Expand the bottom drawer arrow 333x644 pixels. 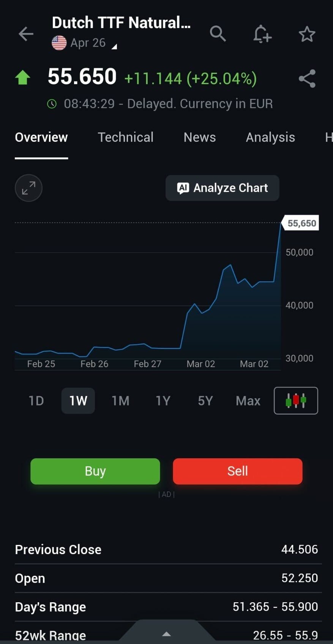[x=166, y=634]
